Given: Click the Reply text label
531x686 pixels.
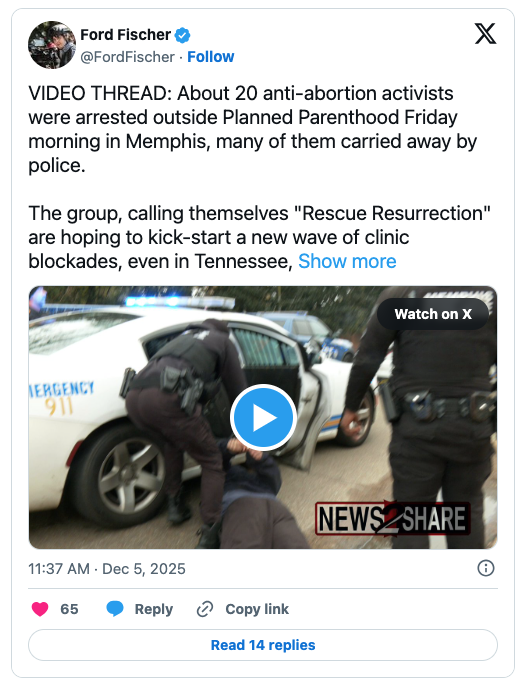Looking at the screenshot, I should tap(154, 609).
